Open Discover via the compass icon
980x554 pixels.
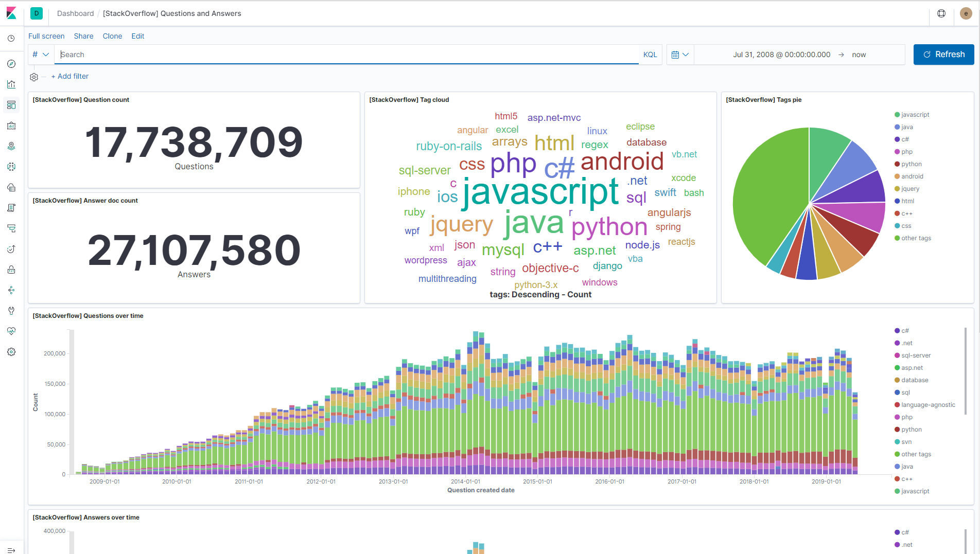[x=11, y=64]
